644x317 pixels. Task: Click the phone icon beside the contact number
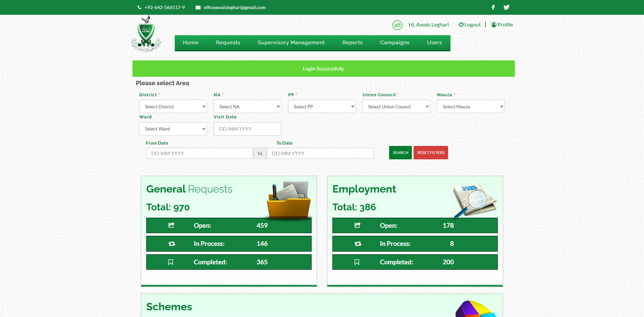pos(139,7)
